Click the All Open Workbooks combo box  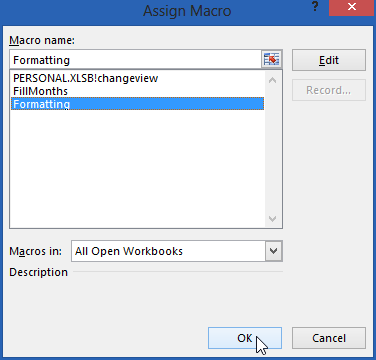click(177, 251)
